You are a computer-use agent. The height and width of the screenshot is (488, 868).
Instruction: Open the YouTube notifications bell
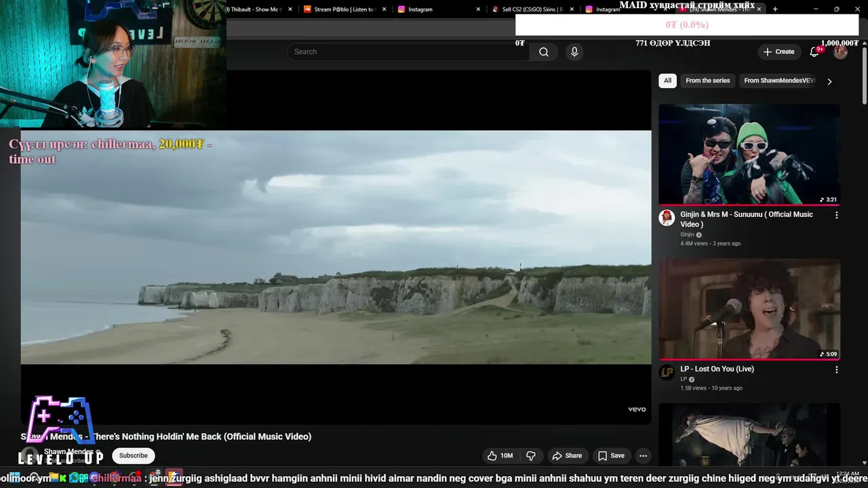(x=815, y=52)
